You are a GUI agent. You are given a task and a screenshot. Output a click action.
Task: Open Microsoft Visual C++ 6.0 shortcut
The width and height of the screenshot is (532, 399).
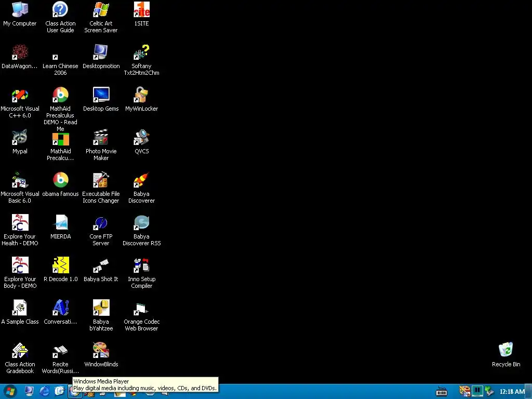20,95
